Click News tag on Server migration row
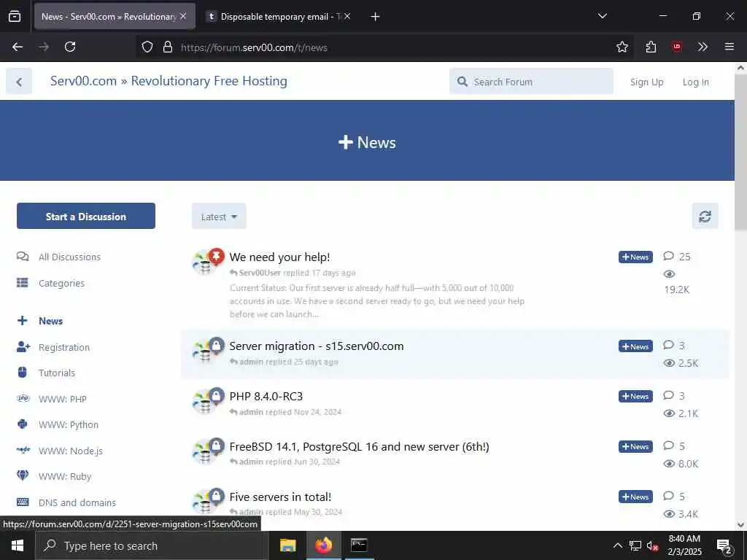747x560 pixels. (635, 346)
